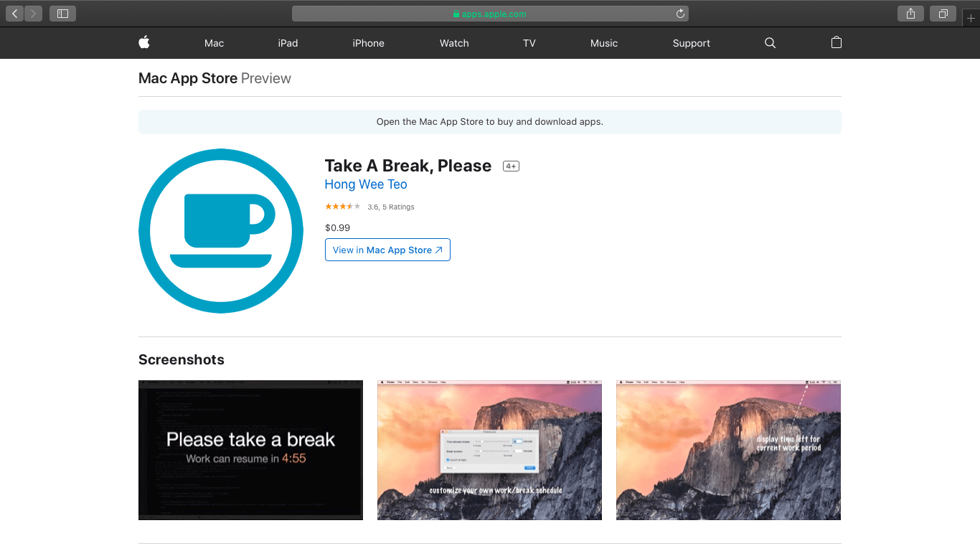Viewport: 980px width, 551px height.
Task: Open the 'display time left' screenshot
Action: point(728,450)
